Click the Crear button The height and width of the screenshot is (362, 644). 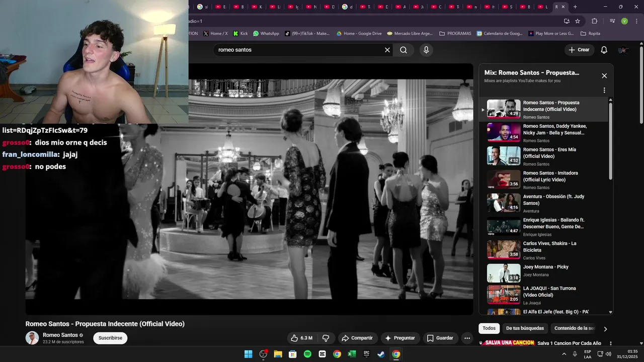pyautogui.click(x=579, y=50)
